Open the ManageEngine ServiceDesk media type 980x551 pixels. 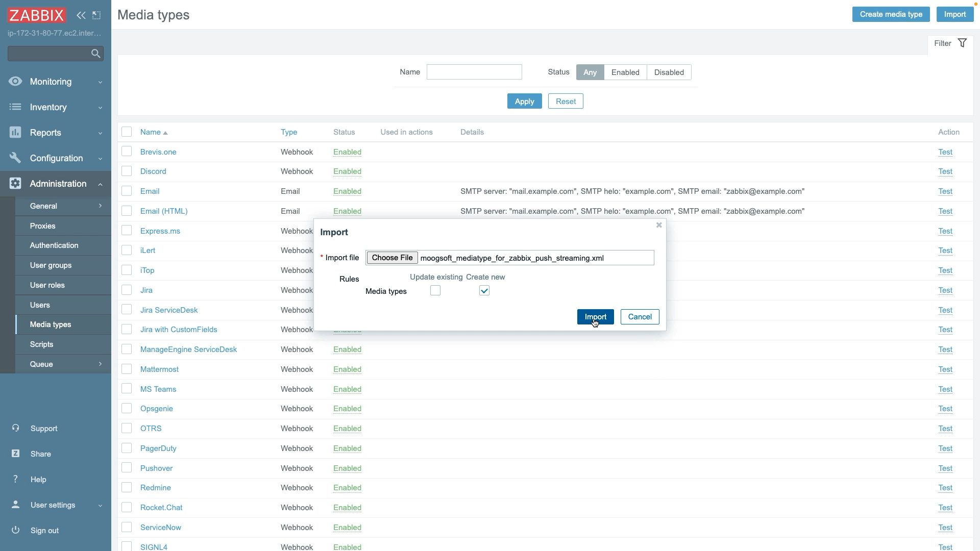coord(188,349)
